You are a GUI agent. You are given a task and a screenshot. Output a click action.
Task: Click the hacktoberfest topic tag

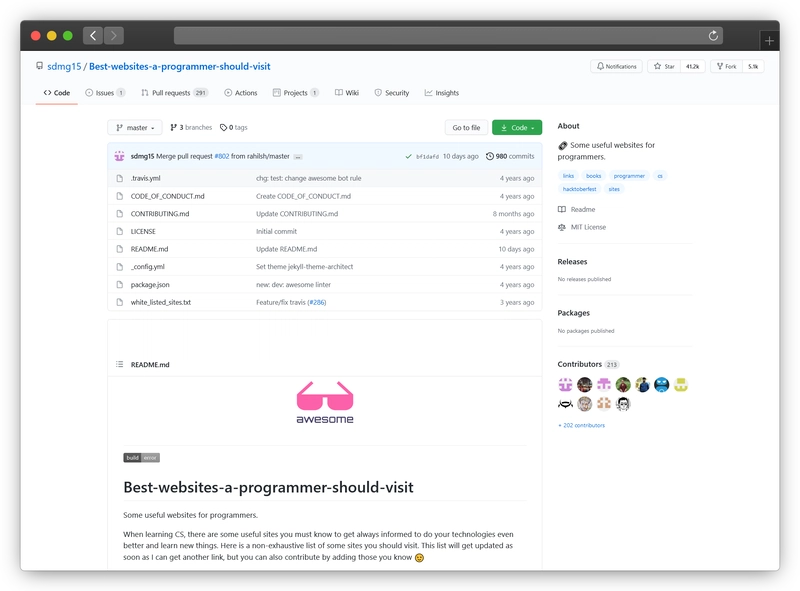(x=580, y=189)
